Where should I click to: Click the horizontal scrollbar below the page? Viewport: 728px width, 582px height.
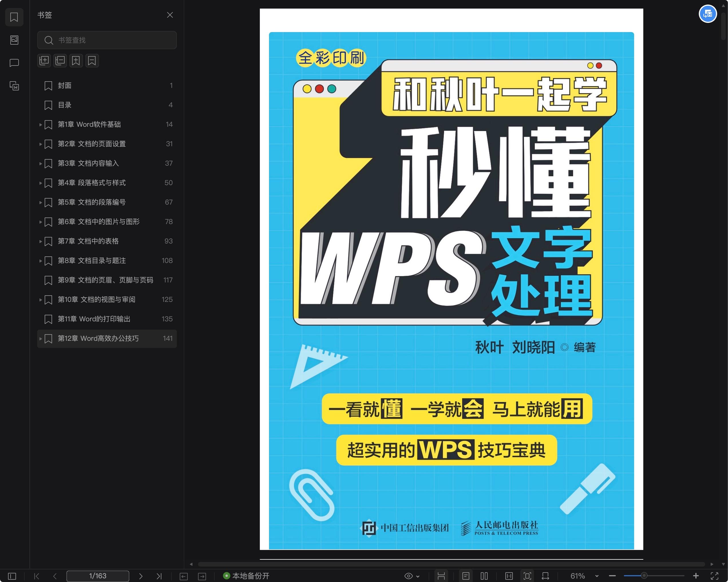451,564
